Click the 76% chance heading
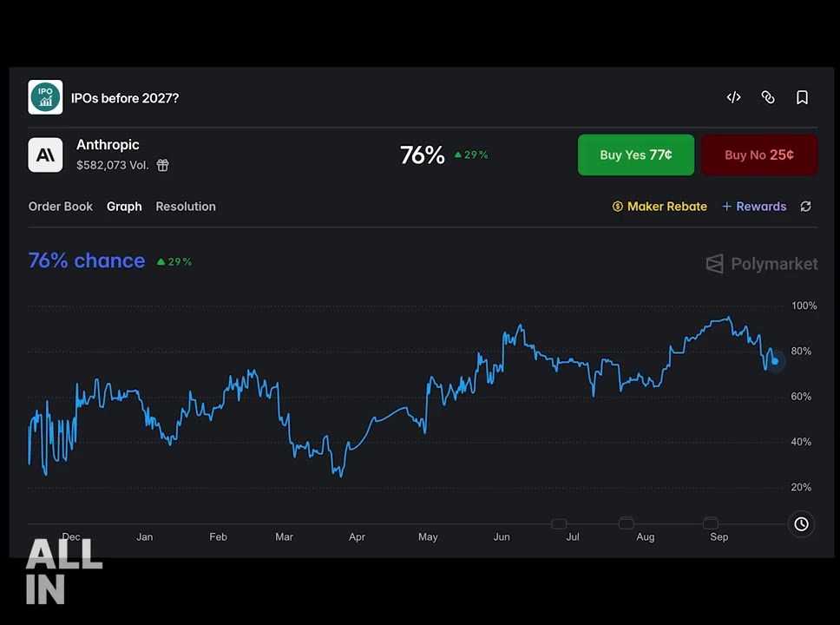The width and height of the screenshot is (840, 625). coord(87,260)
